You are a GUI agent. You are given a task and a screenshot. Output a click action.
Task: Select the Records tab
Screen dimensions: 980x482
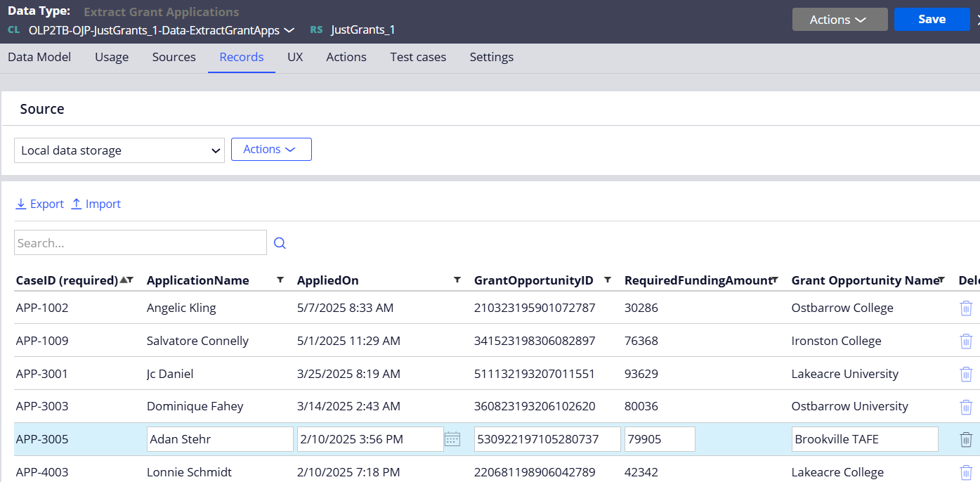pos(242,57)
